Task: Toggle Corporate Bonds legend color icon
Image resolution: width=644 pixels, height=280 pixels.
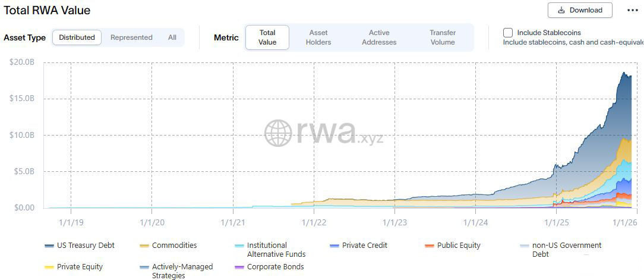Action: click(x=239, y=268)
